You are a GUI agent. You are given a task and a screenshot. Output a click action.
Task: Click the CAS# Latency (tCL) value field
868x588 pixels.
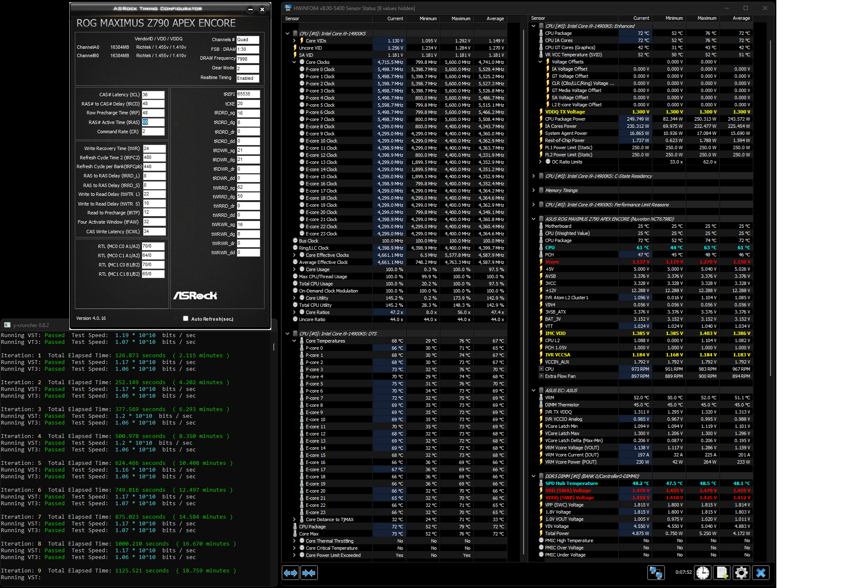[153, 95]
